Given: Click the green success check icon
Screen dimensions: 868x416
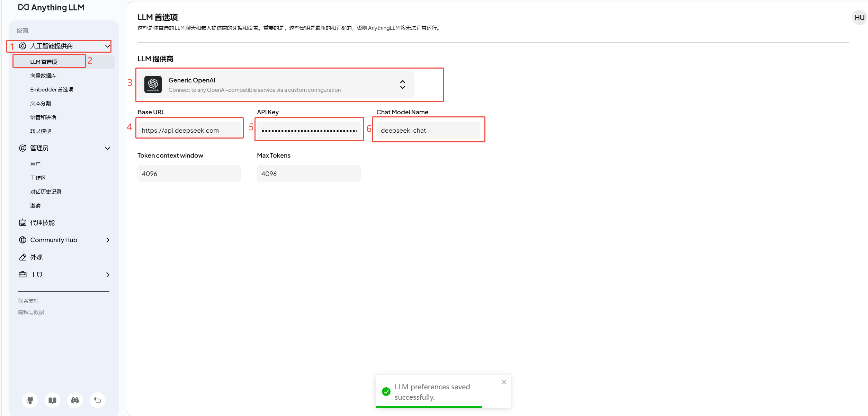Looking at the screenshot, I should click(386, 391).
